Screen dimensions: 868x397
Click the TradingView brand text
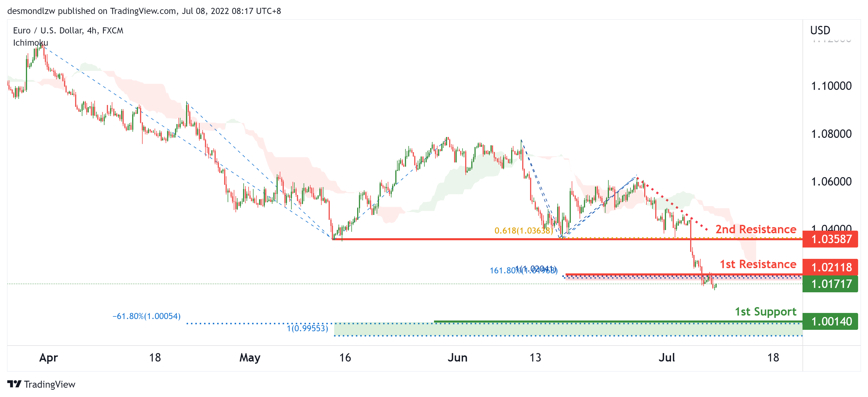pyautogui.click(x=49, y=384)
